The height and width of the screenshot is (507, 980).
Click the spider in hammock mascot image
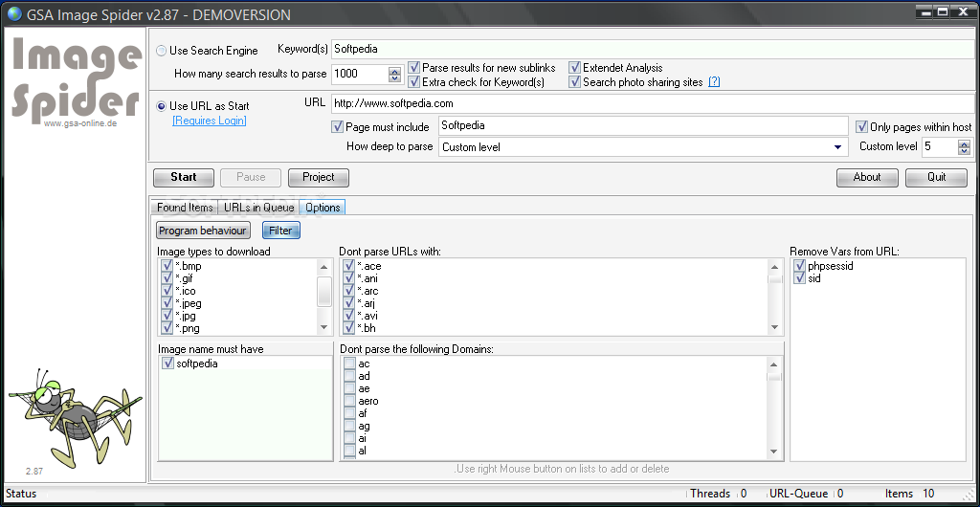(75, 417)
